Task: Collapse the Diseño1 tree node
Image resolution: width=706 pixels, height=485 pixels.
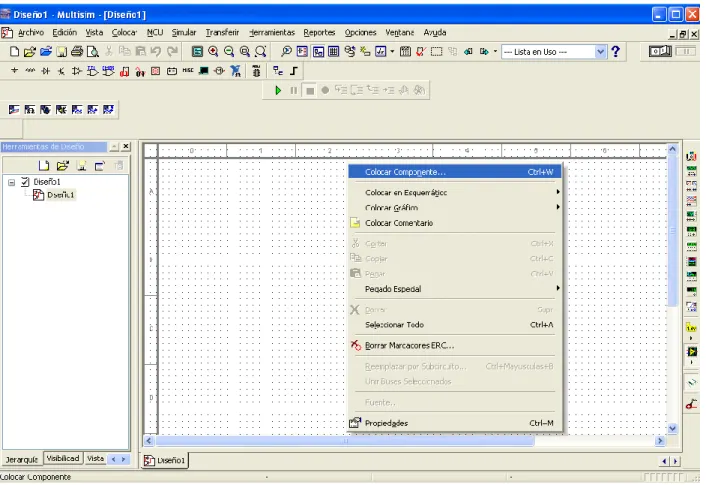Action: (x=12, y=182)
